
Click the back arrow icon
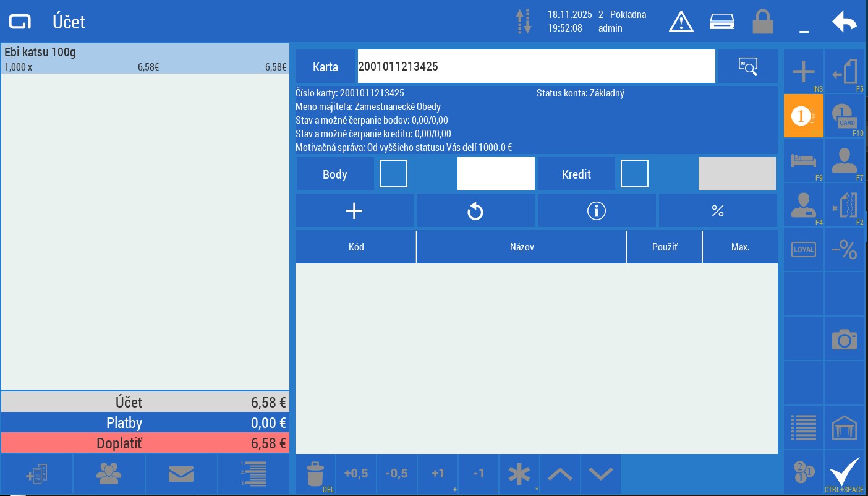[x=844, y=22]
